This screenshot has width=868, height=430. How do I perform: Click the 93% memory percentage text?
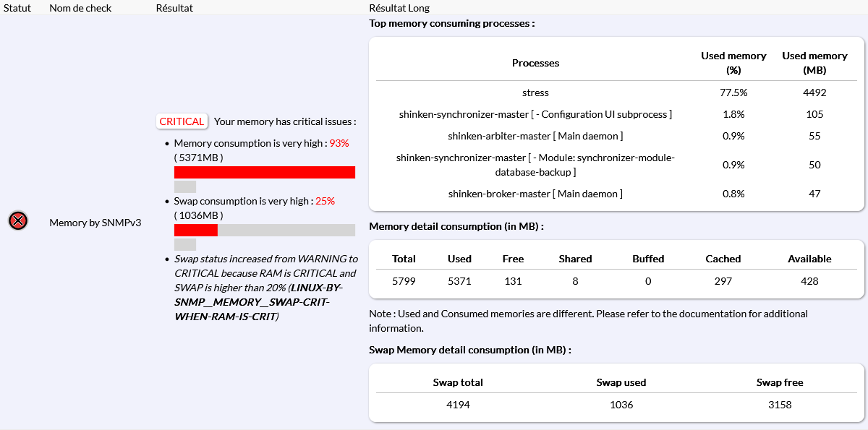339,143
